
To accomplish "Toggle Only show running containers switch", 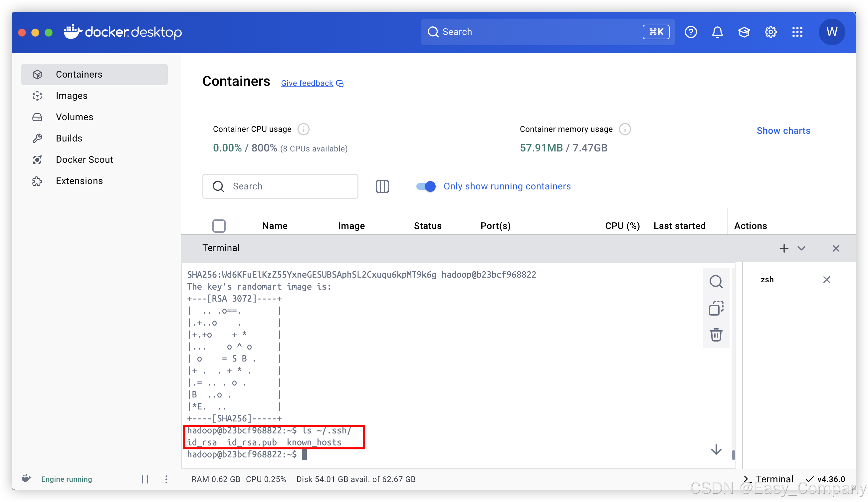I will [x=426, y=186].
